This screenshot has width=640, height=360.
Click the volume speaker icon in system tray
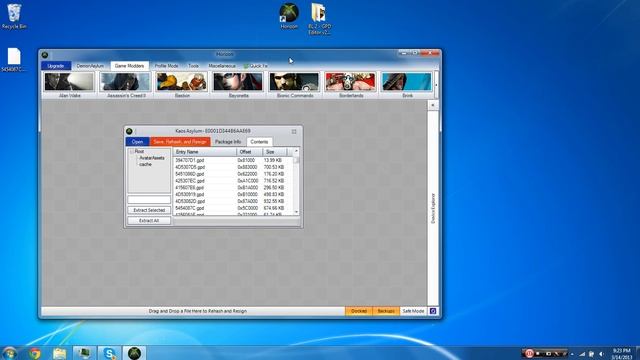(x=601, y=354)
